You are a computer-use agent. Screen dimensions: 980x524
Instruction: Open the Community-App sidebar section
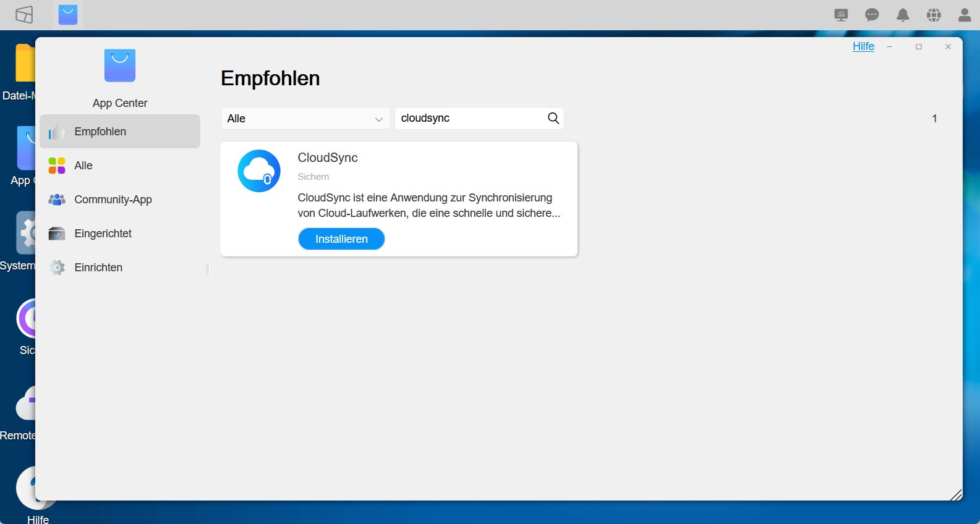pos(120,200)
